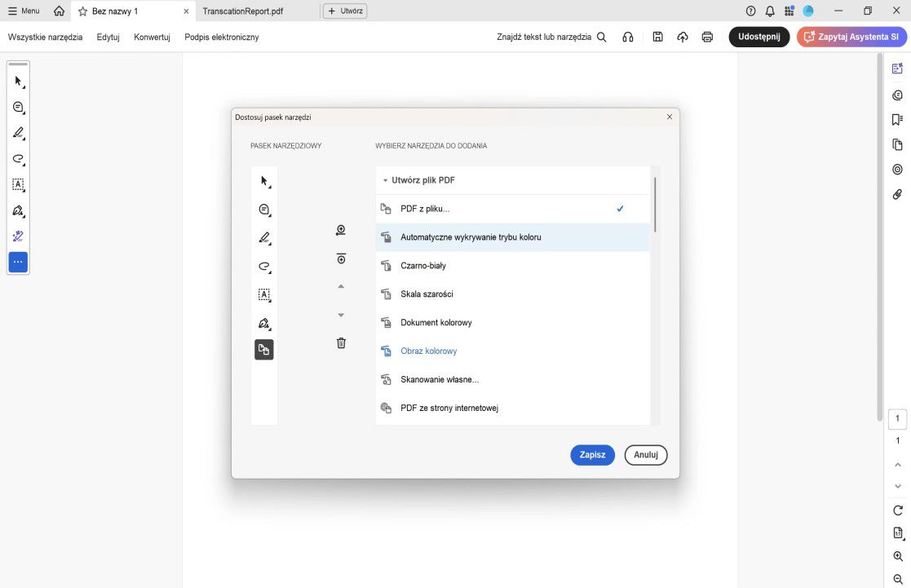Viewport: 911px width, 588px height.
Task: Print the document using the printer icon
Action: [707, 38]
